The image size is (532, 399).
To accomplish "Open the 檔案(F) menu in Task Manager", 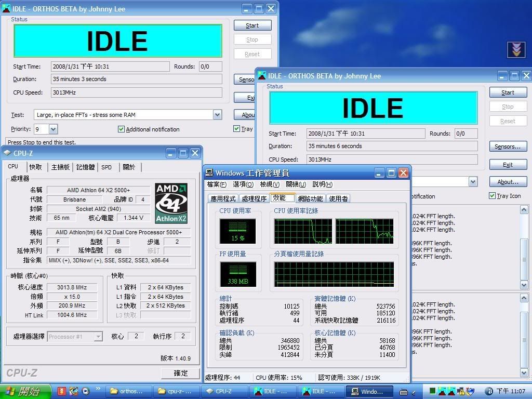I will click(x=217, y=184).
